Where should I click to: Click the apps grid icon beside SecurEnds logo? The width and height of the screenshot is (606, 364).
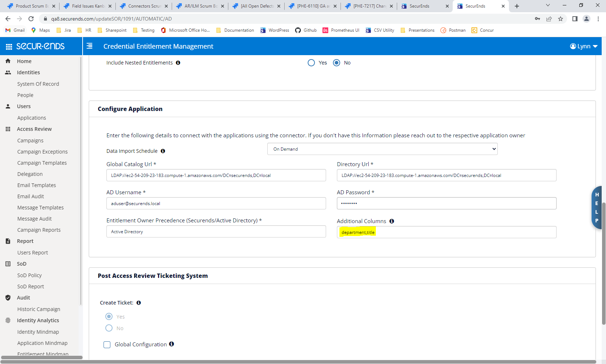pos(8,46)
